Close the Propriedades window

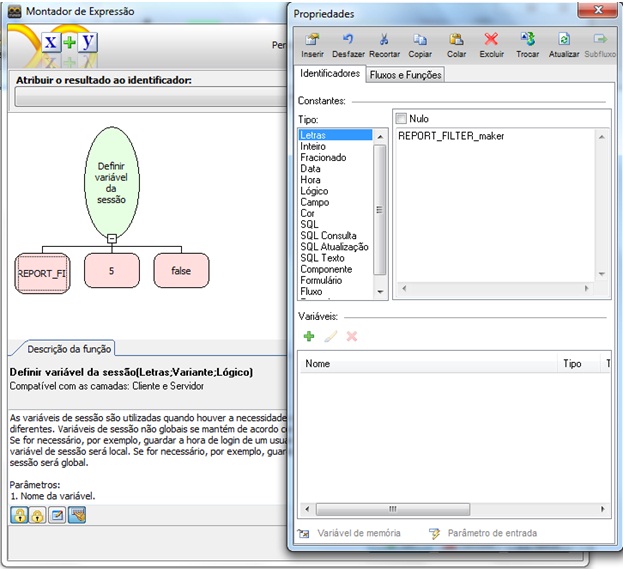tap(598, 10)
